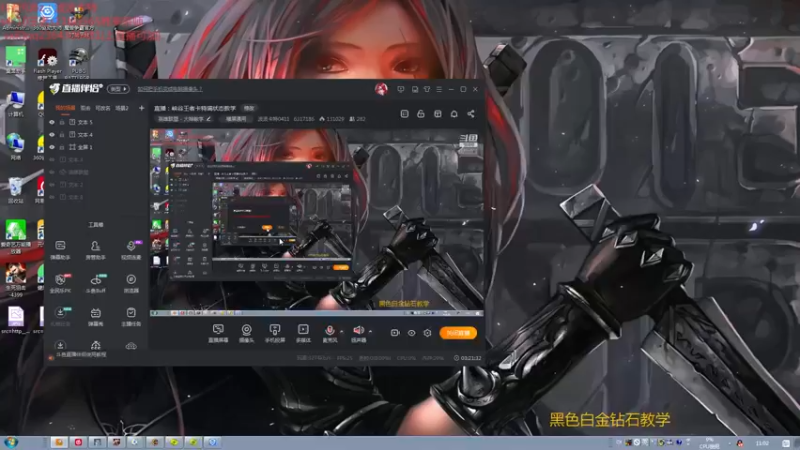Viewport: 800px width, 450px height.
Task: Add a 摄像头 camera source
Action: [x=246, y=333]
